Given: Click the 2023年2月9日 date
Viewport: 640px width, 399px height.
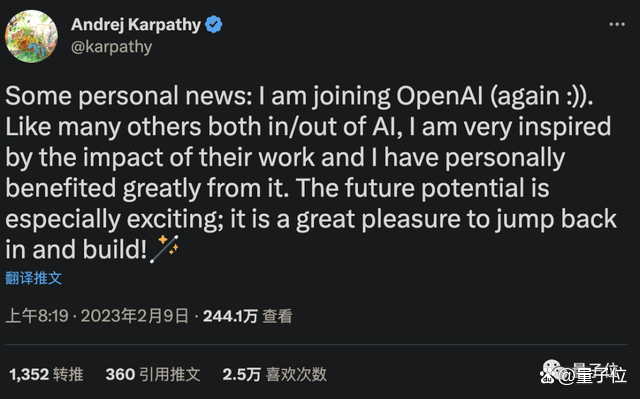Looking at the screenshot, I should 135,316.
